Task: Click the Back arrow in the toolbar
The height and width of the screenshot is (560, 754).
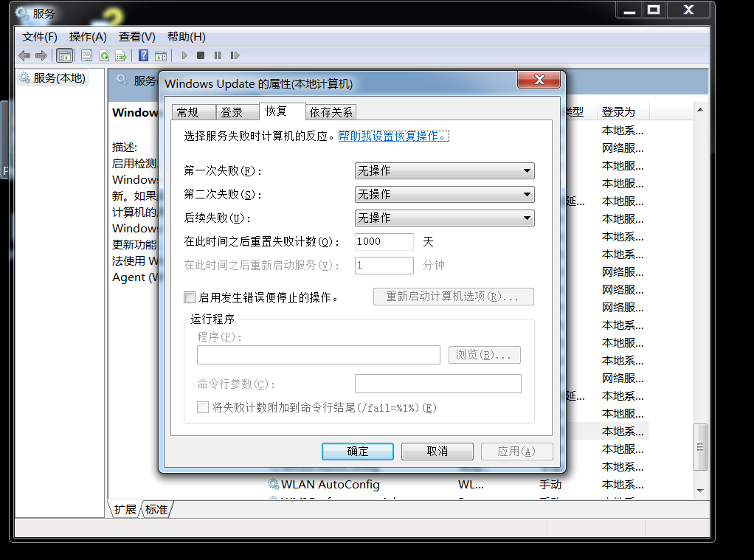Action: point(24,56)
